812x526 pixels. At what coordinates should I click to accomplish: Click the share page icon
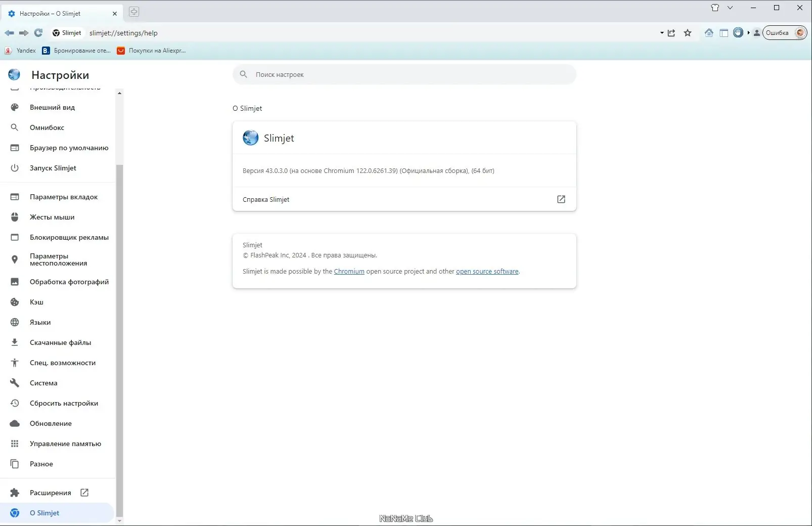click(671, 33)
